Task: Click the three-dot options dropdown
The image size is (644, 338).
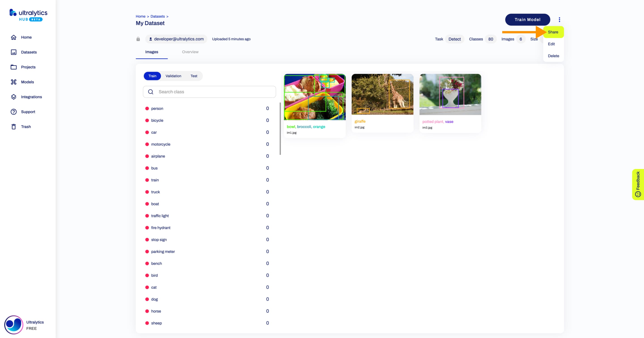Action: tap(559, 19)
